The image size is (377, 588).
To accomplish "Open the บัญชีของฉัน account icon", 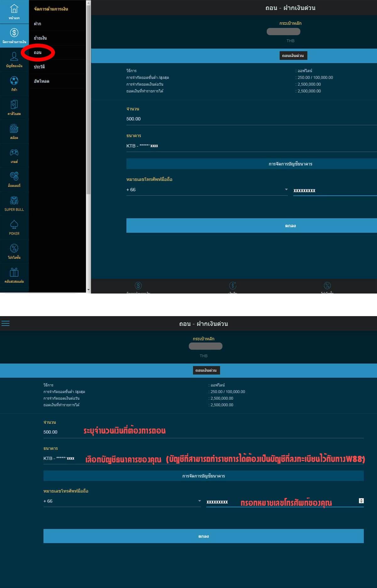I will pyautogui.click(x=14, y=57).
